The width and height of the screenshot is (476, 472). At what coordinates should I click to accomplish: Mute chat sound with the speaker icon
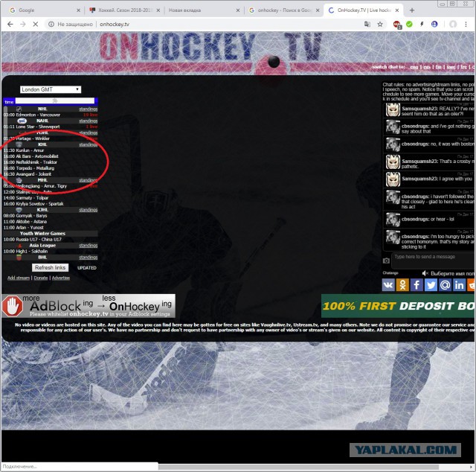425,273
